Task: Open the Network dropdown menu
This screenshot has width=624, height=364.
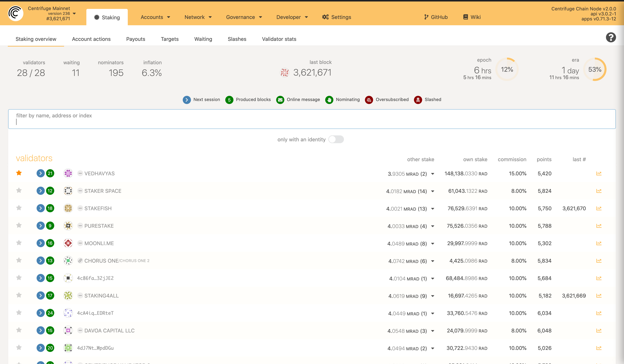Action: (198, 17)
